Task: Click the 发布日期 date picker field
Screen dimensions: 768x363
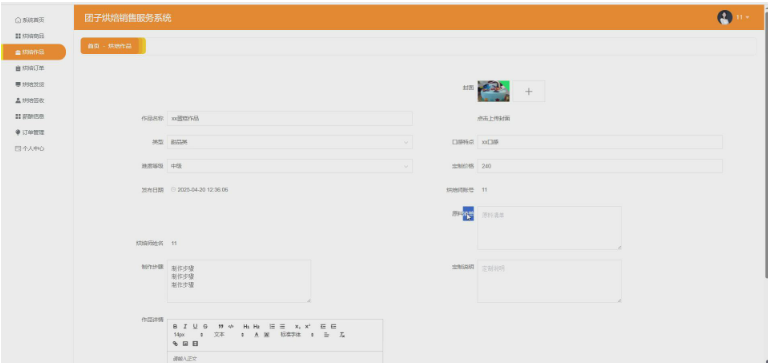Action: [199, 190]
